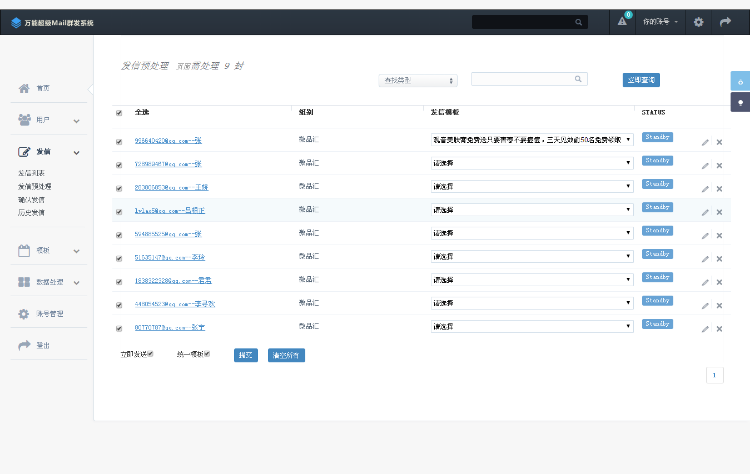Expand the 模板 sidebar section chevron
The width and height of the screenshot is (750, 474).
tap(77, 252)
